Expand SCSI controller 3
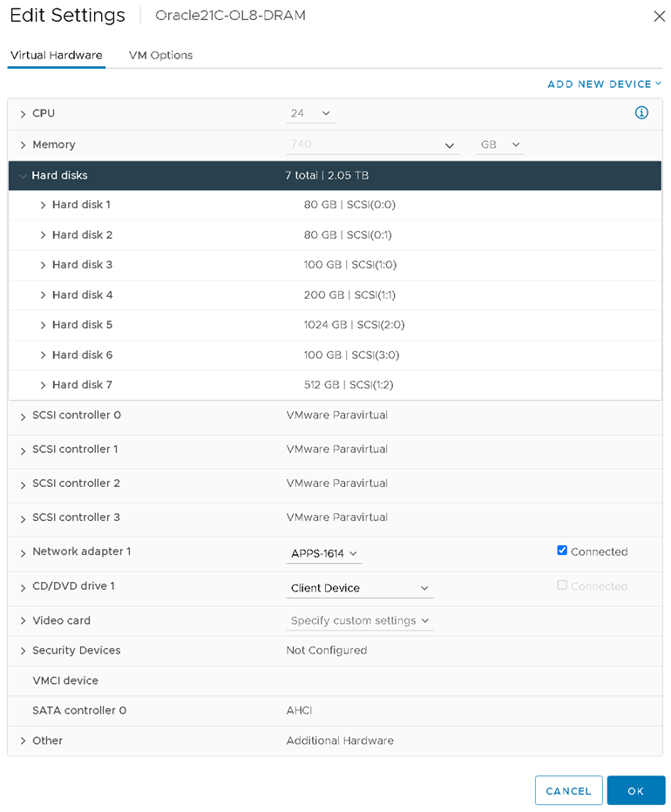The width and height of the screenshot is (671, 812). tap(23, 519)
